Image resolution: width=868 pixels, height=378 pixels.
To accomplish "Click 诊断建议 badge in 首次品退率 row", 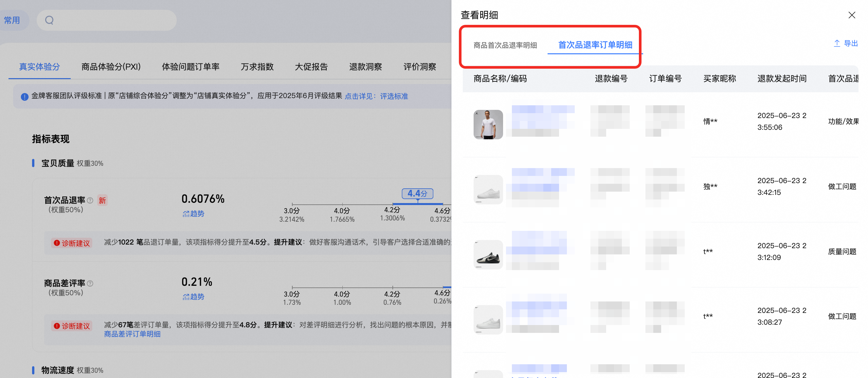I will click(x=72, y=243).
